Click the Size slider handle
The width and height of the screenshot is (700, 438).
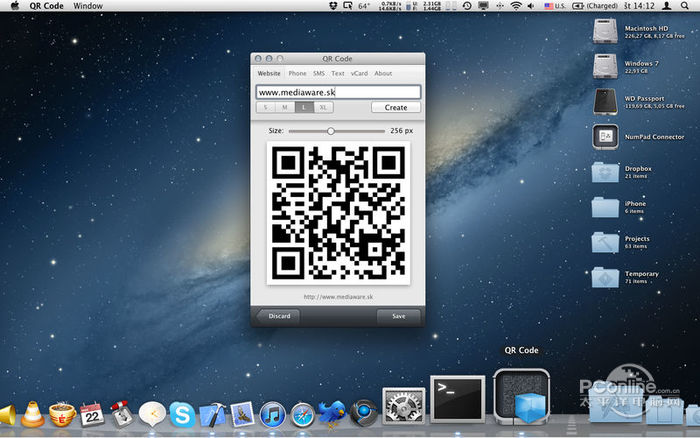pyautogui.click(x=331, y=130)
